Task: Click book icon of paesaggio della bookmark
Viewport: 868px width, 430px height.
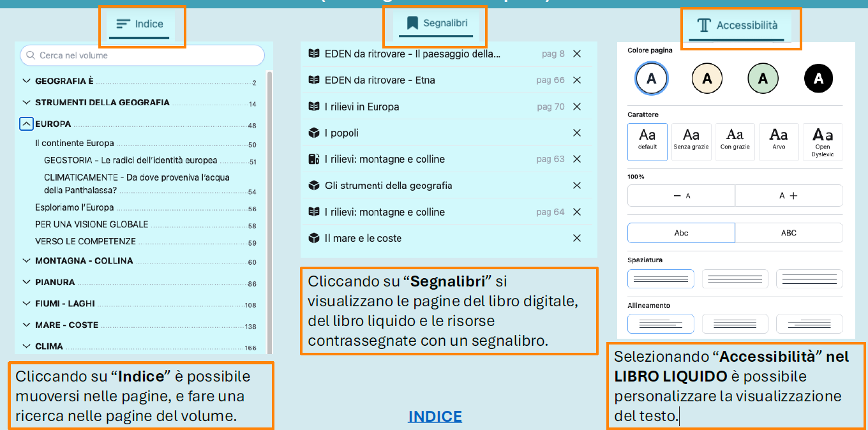Action: [313, 54]
